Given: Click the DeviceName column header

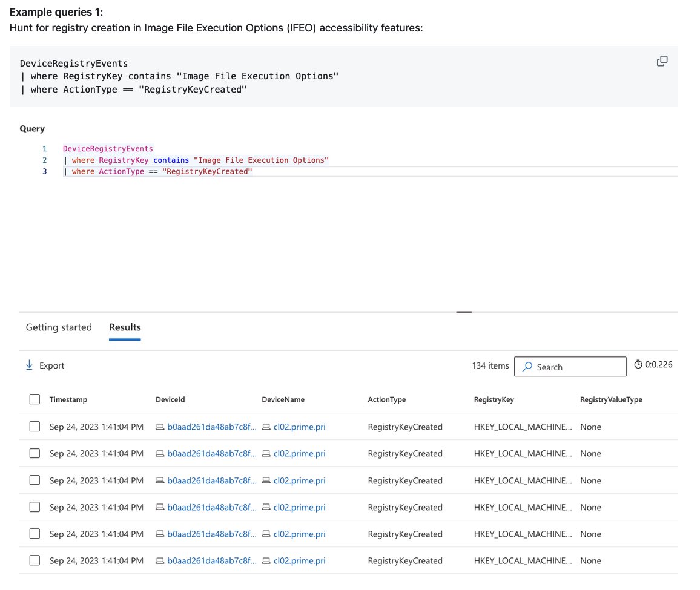Looking at the screenshot, I should click(283, 399).
